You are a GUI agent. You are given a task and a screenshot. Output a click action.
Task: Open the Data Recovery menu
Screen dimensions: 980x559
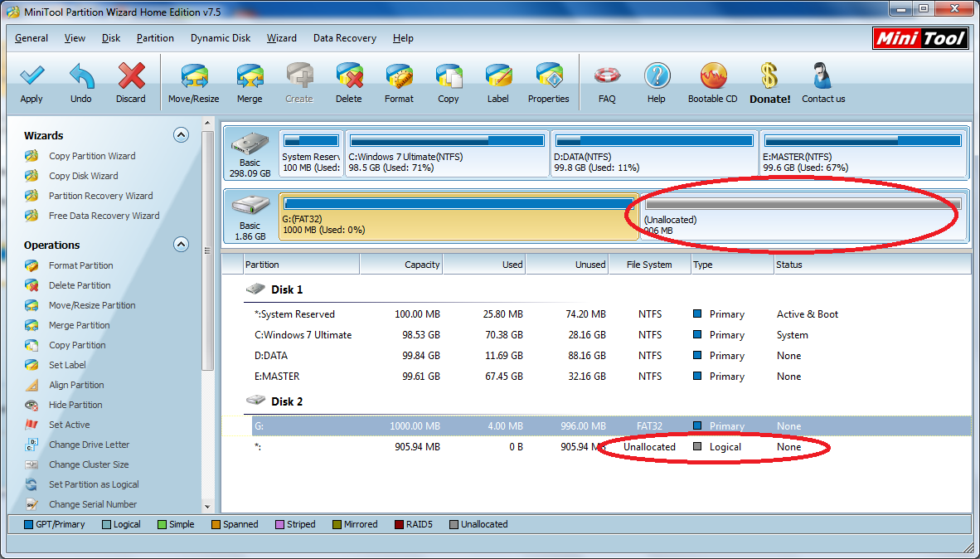(345, 38)
